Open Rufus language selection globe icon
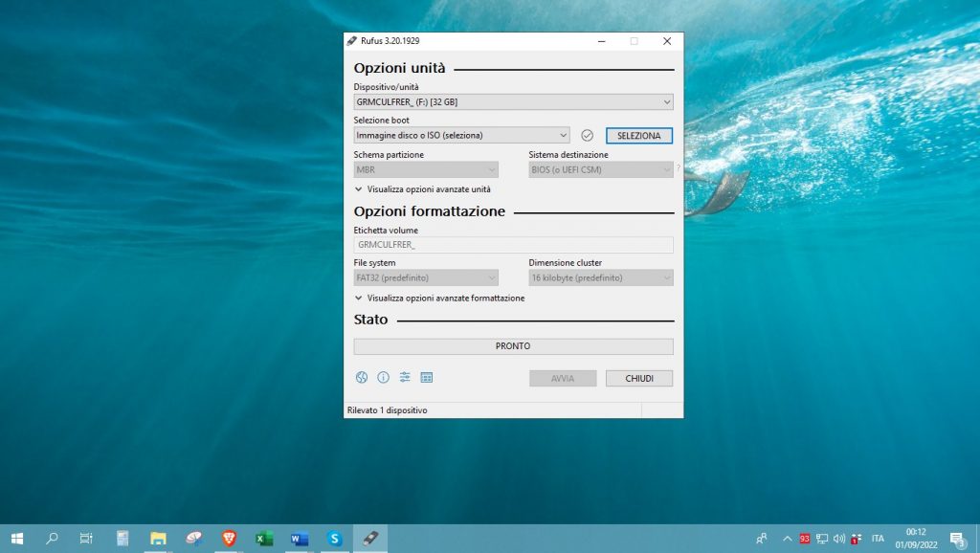 362,377
